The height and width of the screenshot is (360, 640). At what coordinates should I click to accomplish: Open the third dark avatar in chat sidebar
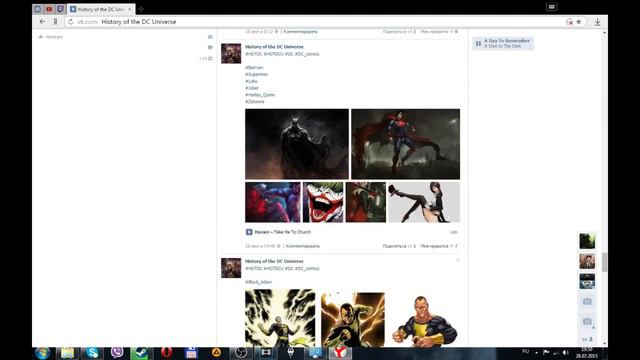coord(587,281)
